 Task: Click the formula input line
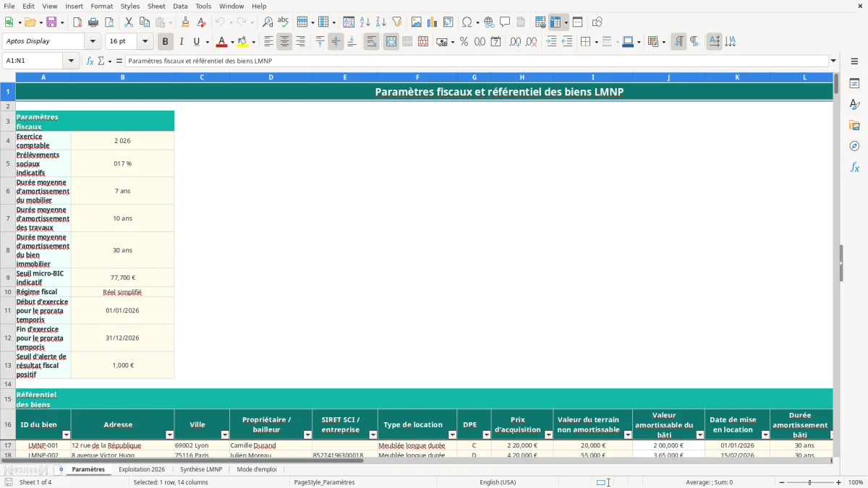[477, 61]
